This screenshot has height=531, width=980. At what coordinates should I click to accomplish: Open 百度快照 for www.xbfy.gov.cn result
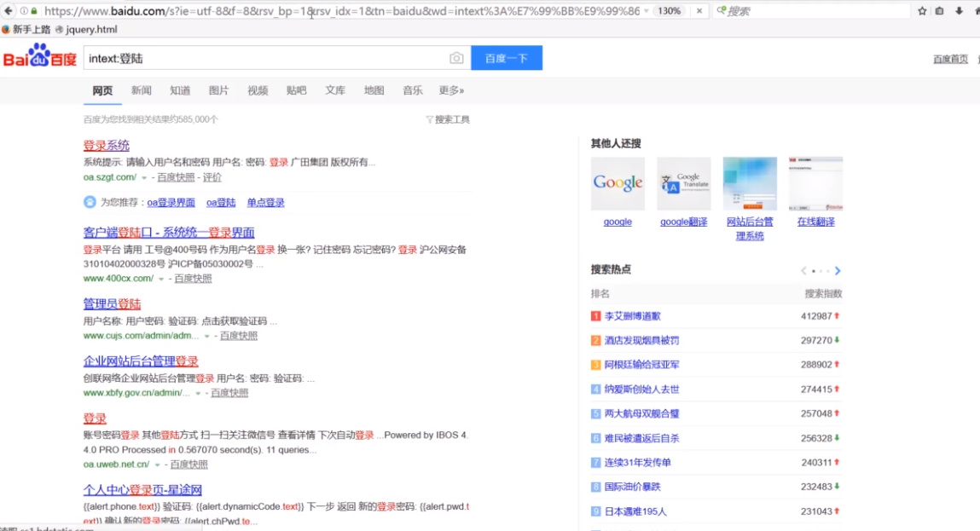[x=229, y=393]
